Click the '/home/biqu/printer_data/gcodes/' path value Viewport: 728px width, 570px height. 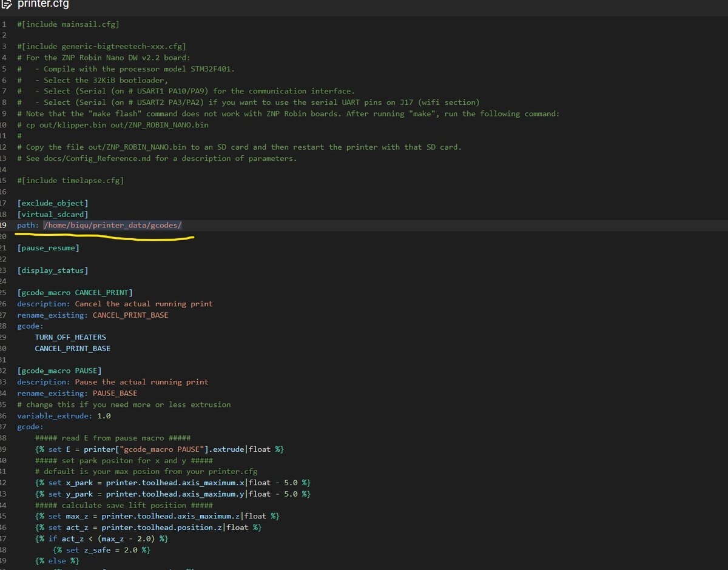click(x=112, y=226)
